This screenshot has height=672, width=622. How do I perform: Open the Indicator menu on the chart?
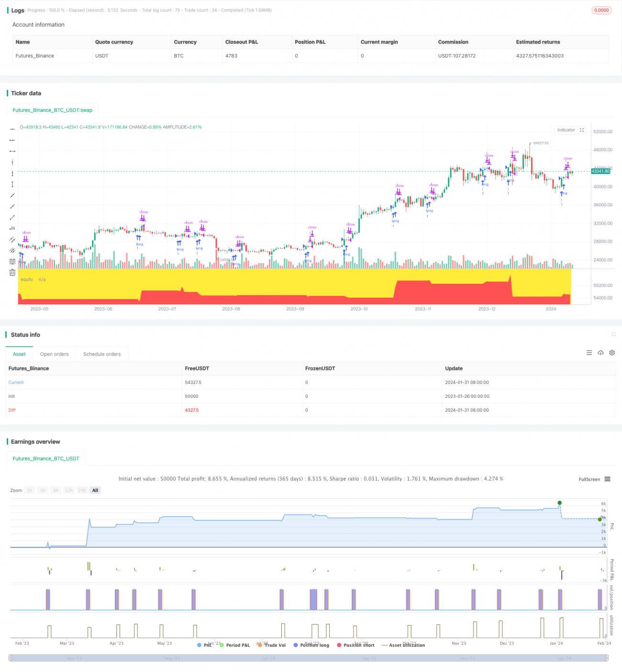566,130
